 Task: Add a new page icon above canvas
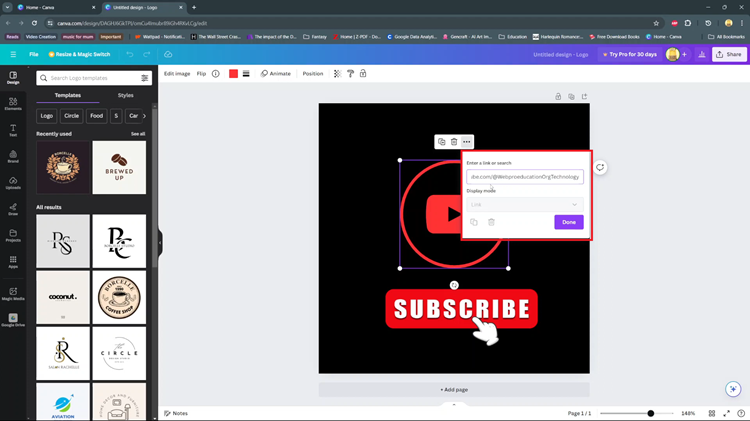point(584,97)
